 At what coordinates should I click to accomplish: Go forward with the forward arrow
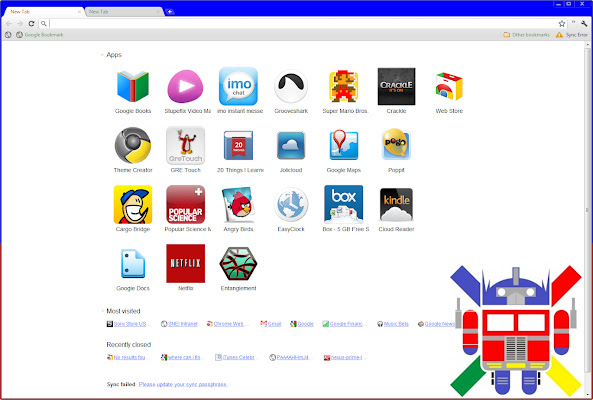pyautogui.click(x=20, y=23)
